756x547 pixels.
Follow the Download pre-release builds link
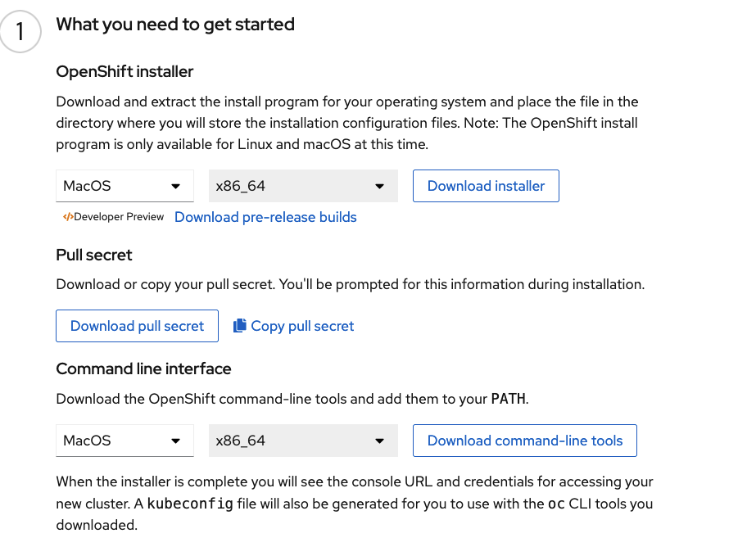265,217
